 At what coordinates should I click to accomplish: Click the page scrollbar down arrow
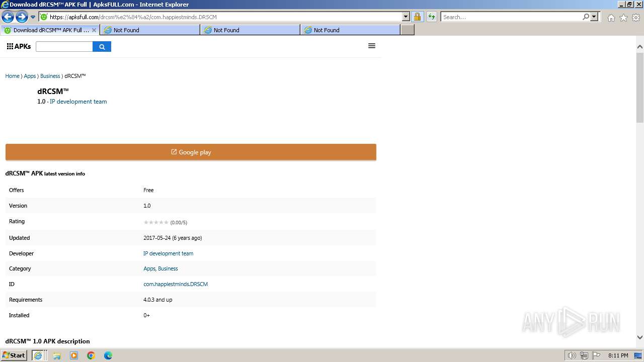point(640,337)
